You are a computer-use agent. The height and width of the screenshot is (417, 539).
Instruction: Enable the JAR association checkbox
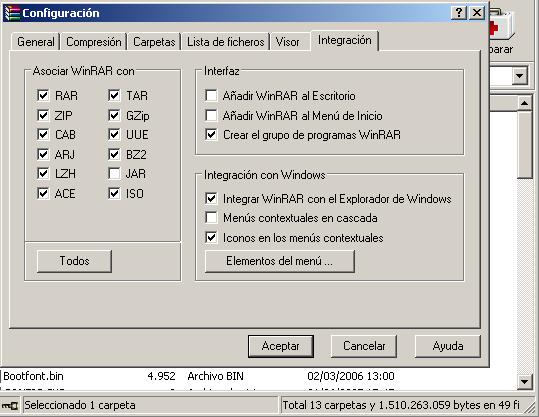tap(114, 174)
